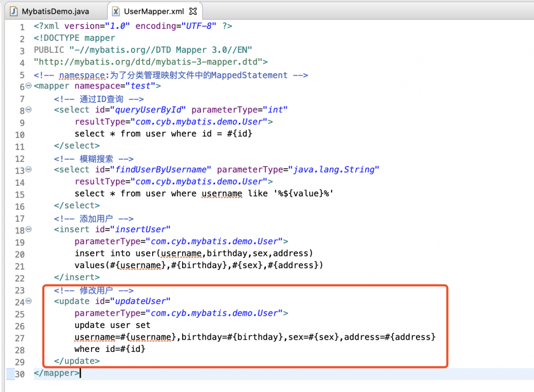Click the resultType value on line 14

coord(199,182)
